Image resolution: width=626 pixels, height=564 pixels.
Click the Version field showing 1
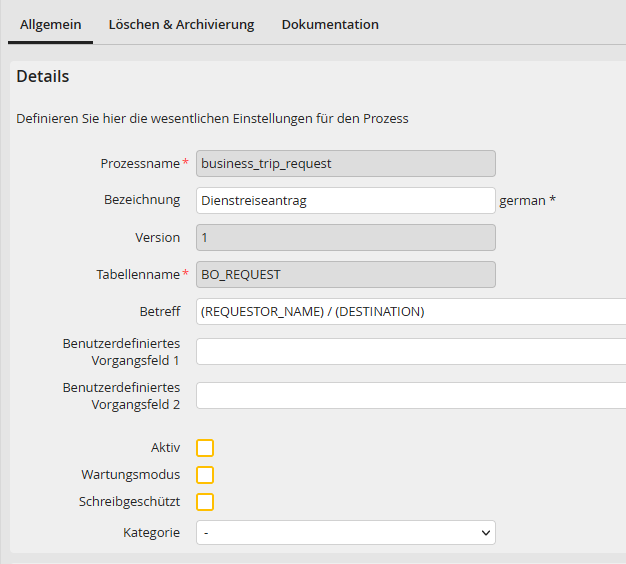coord(345,238)
